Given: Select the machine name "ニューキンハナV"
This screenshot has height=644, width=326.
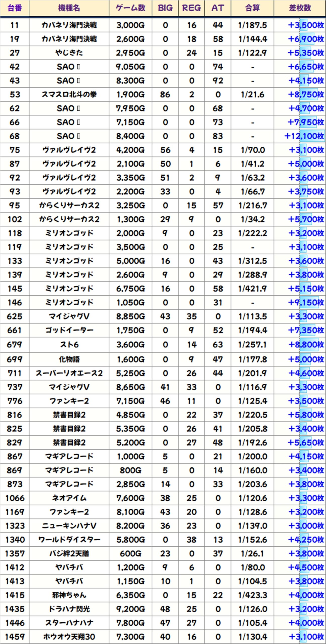Looking at the screenshot, I should tap(69, 526).
